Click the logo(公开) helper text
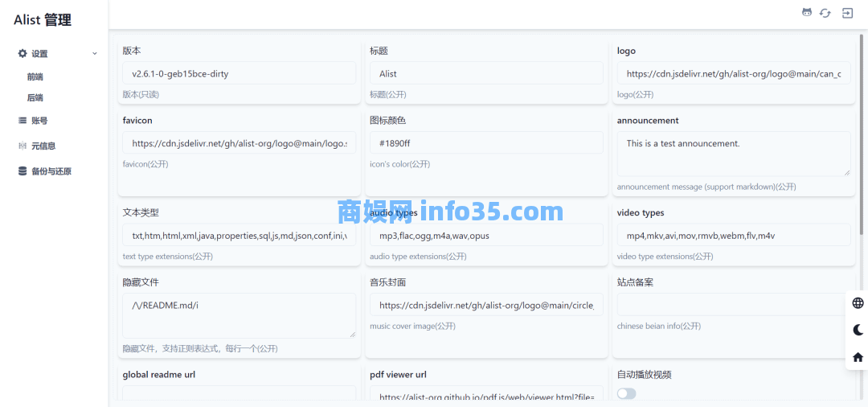868x407 pixels. (x=636, y=95)
